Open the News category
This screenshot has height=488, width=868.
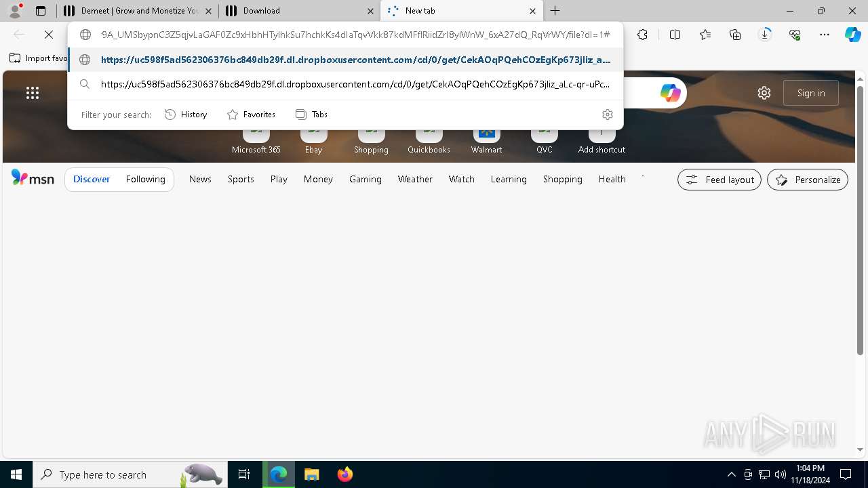coord(200,179)
